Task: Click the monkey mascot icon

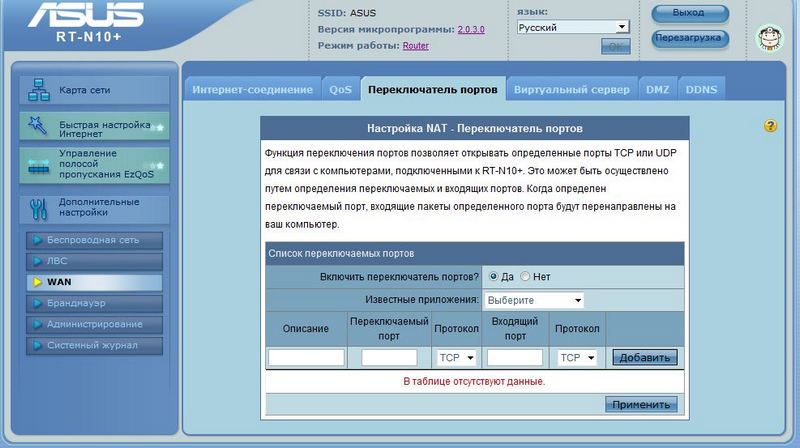Action: pyautogui.click(x=769, y=38)
